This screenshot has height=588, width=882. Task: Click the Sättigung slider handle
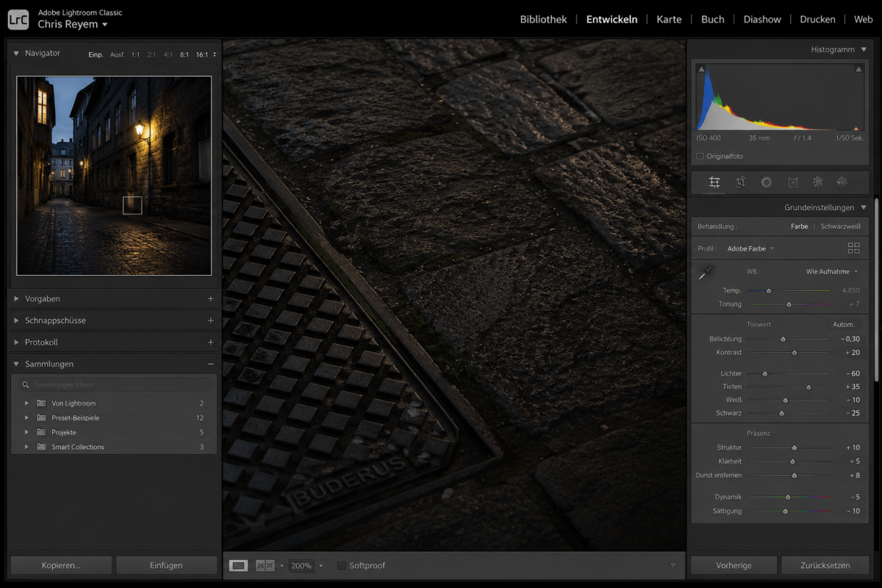[785, 511]
